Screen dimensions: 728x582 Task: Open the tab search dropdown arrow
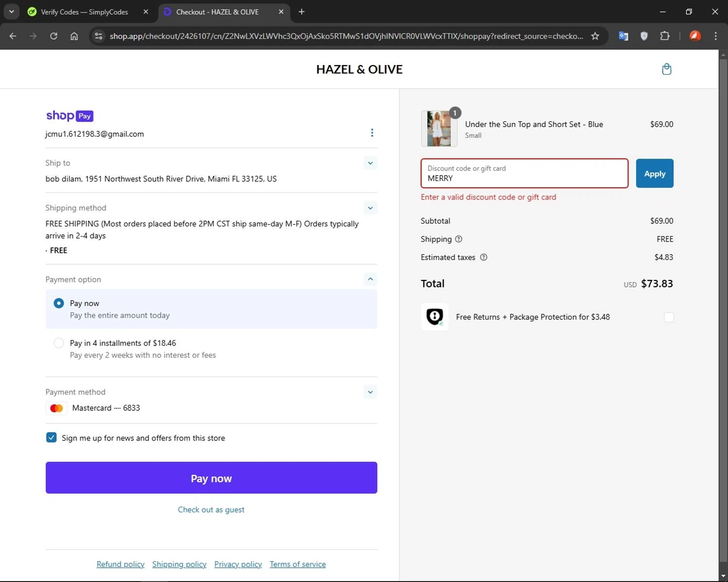(x=11, y=12)
